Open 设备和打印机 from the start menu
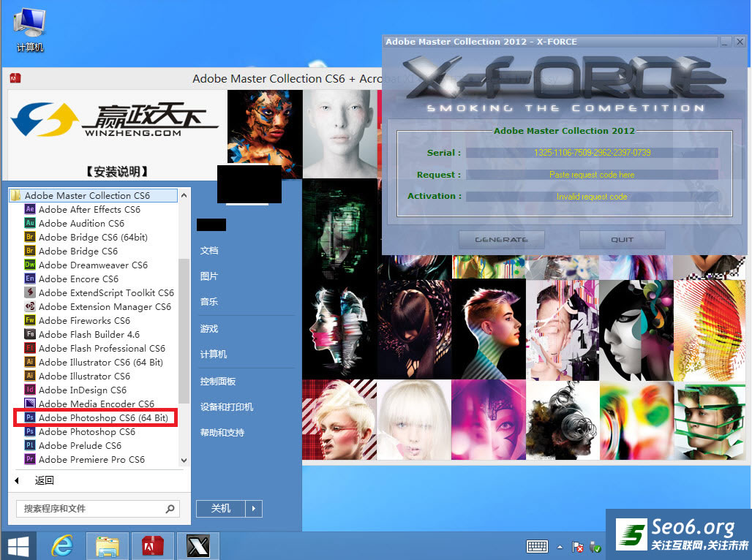The width and height of the screenshot is (752, 560). (226, 407)
